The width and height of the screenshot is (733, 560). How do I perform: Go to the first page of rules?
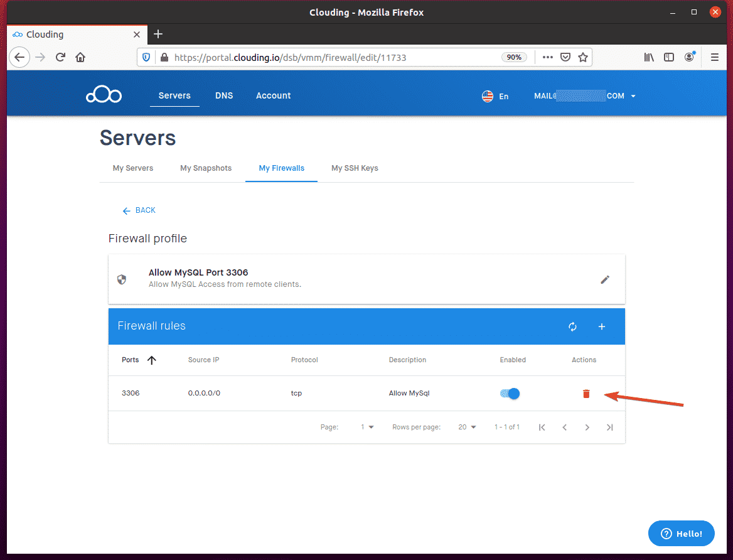click(x=542, y=428)
